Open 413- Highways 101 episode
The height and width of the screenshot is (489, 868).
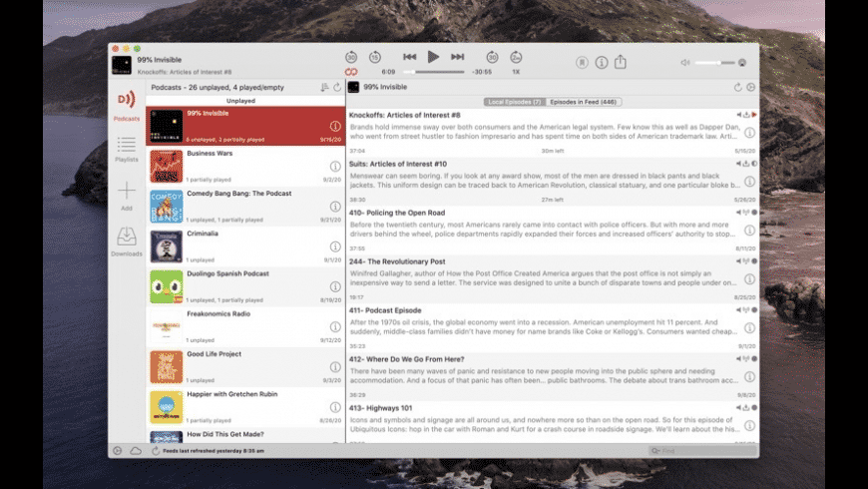[x=553, y=422]
